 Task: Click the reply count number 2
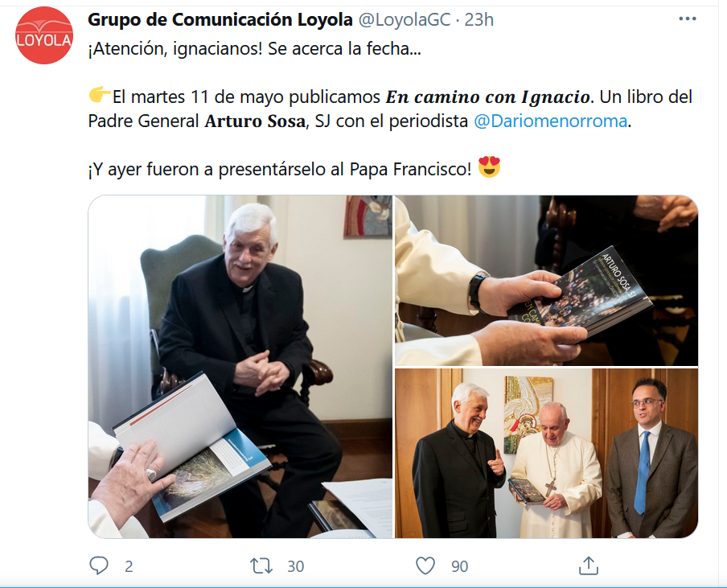(x=129, y=566)
